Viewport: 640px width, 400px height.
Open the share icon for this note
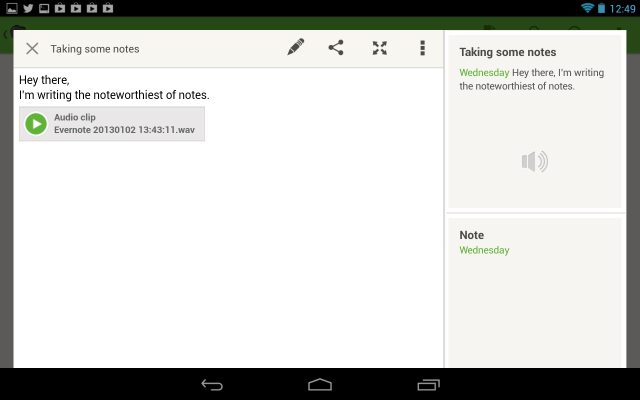tap(336, 48)
